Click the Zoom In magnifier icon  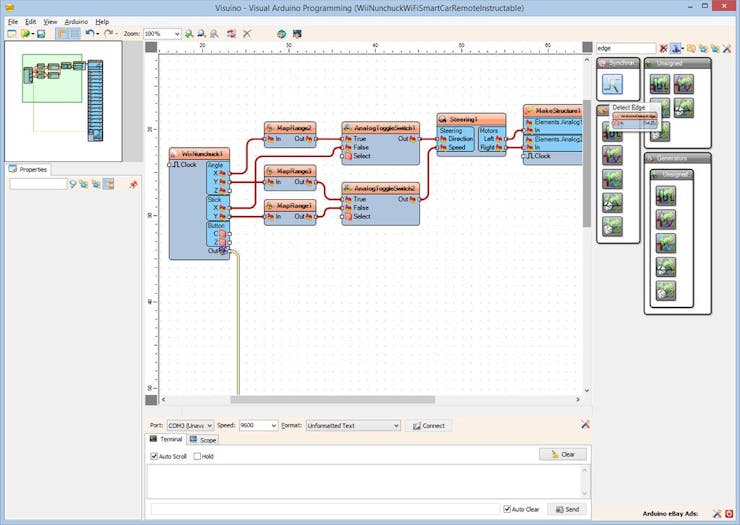189,33
